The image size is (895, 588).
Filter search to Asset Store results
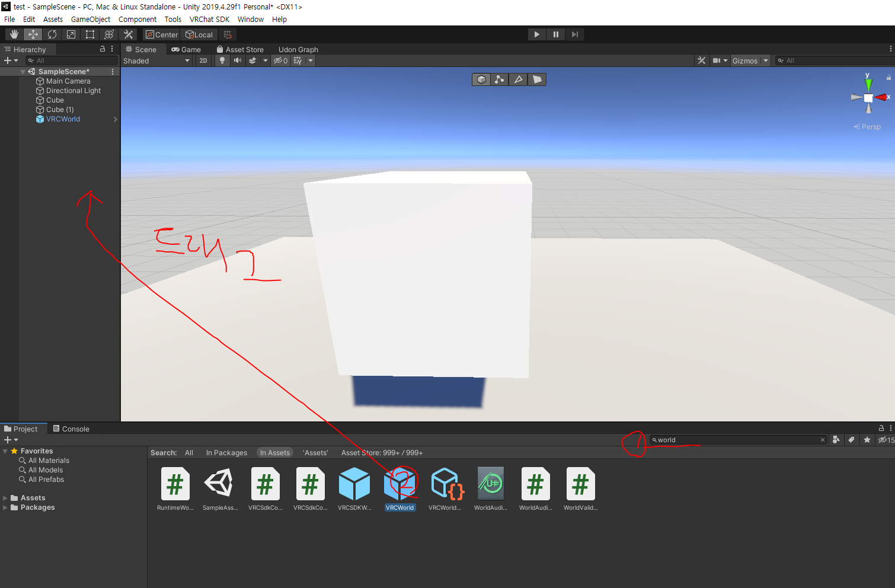tap(382, 453)
